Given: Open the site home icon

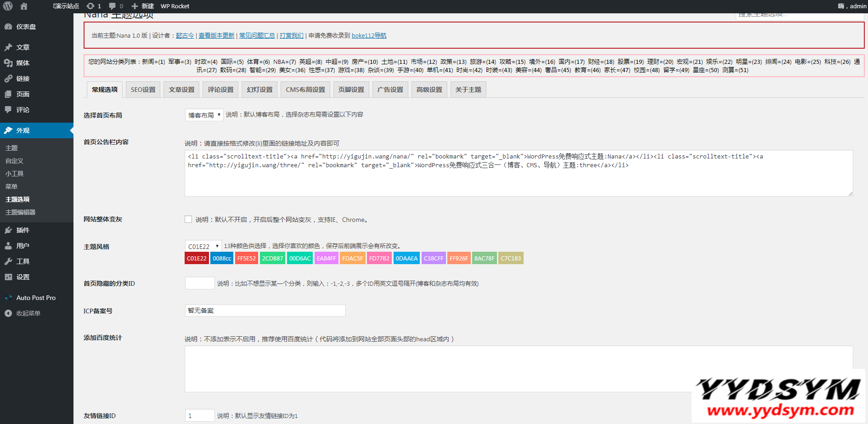Looking at the screenshot, I should click(24, 6).
